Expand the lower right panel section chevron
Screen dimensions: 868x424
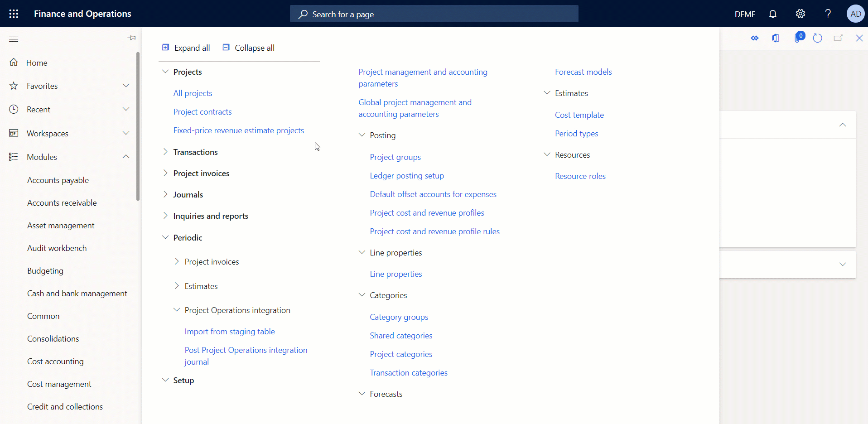pyautogui.click(x=843, y=265)
